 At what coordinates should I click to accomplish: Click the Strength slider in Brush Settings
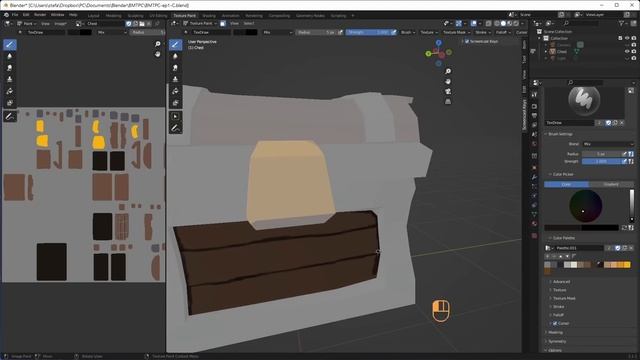[602, 162]
